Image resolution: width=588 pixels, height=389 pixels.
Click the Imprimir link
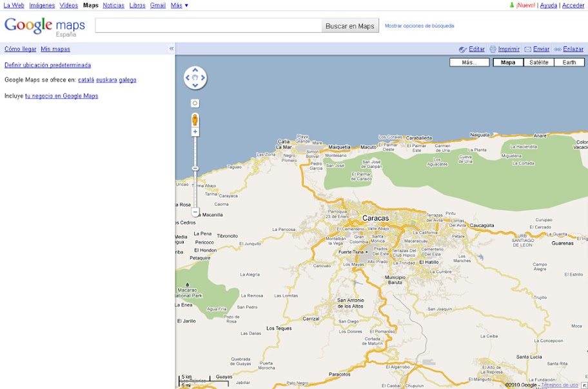coord(509,49)
